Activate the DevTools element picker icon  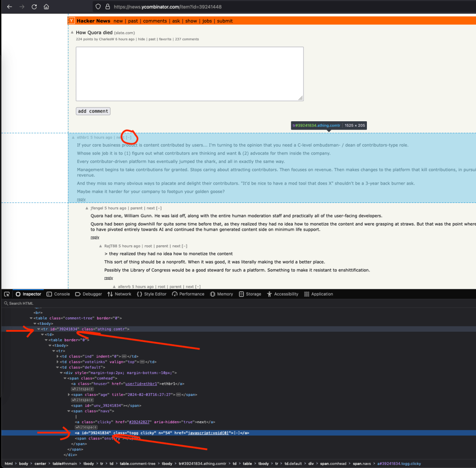[x=7, y=294]
